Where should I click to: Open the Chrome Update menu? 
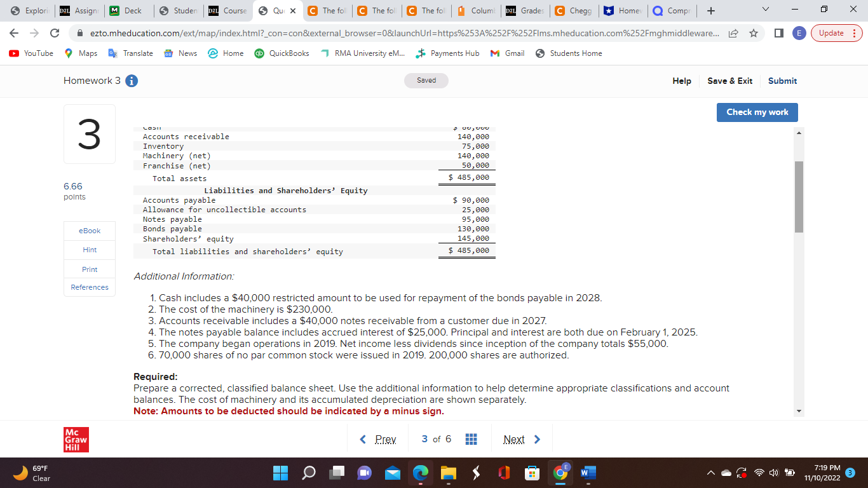(x=837, y=33)
